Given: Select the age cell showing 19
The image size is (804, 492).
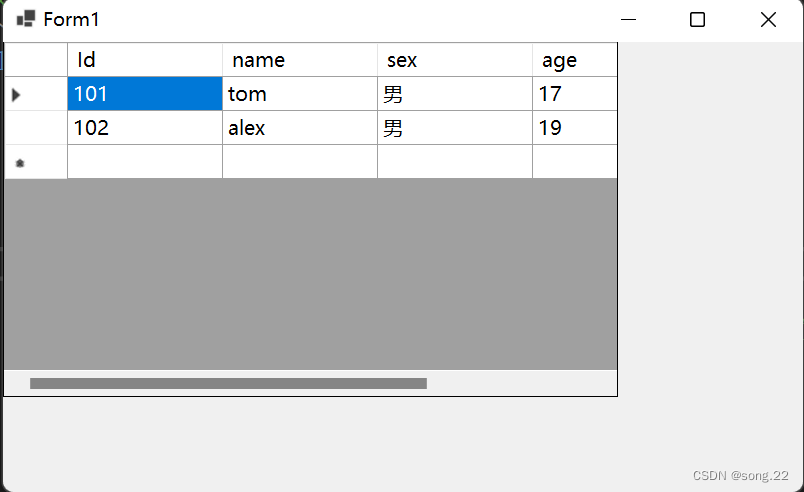Looking at the screenshot, I should point(574,128).
